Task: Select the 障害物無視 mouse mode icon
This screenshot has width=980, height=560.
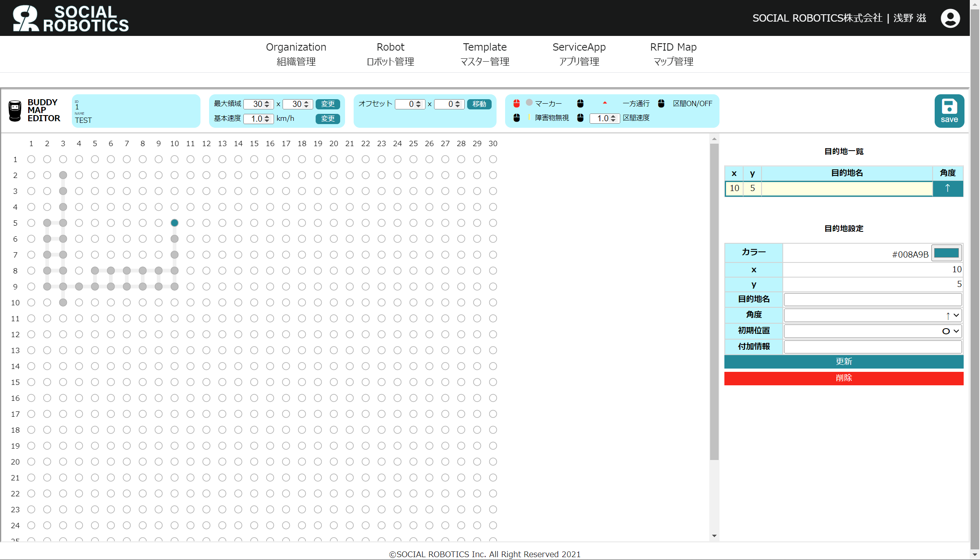Action: point(517,118)
